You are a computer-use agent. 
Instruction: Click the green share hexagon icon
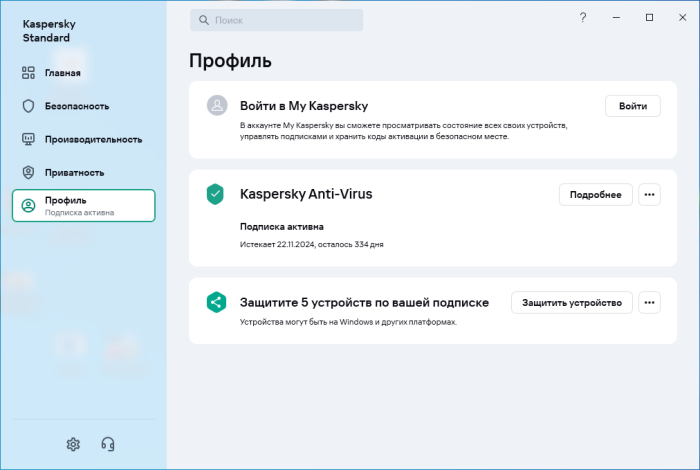[216, 302]
